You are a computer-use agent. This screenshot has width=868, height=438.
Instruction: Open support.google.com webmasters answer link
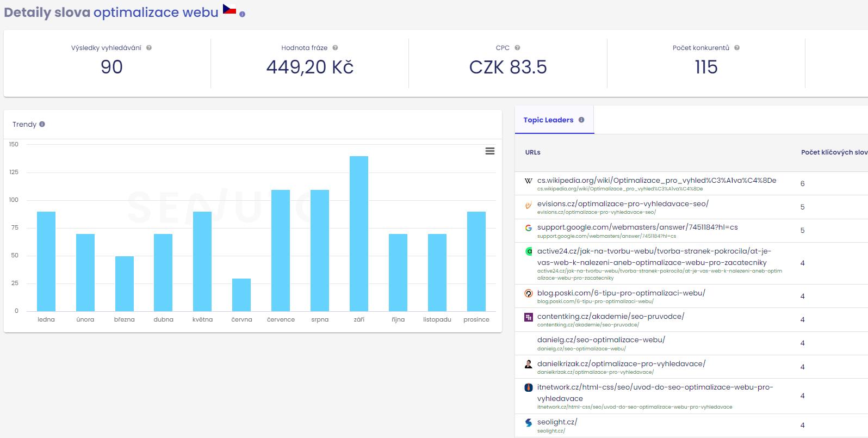click(x=637, y=227)
